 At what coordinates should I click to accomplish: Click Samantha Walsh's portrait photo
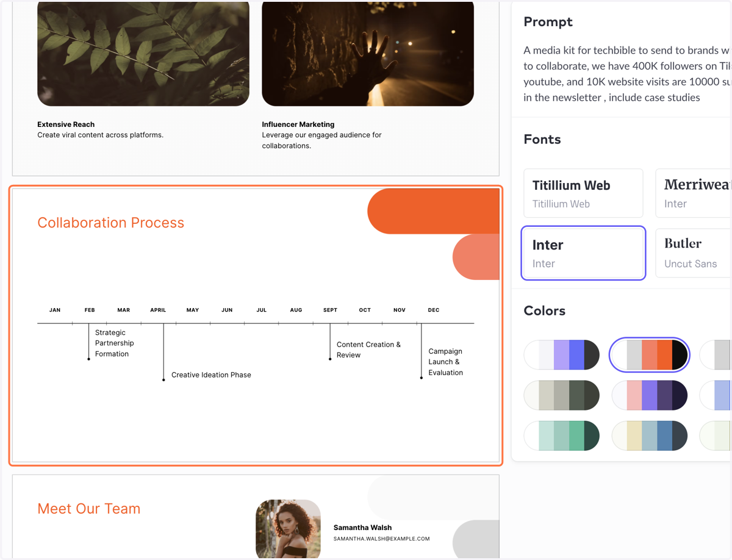click(x=288, y=528)
